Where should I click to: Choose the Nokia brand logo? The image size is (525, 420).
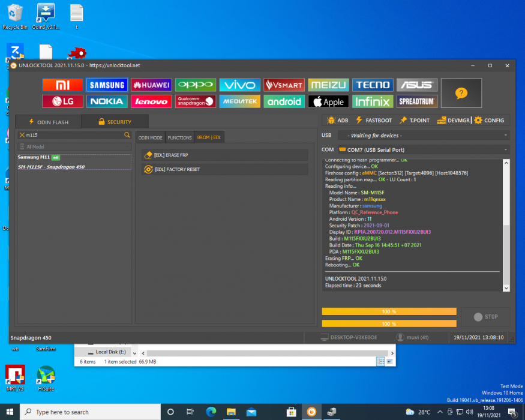[x=107, y=101]
